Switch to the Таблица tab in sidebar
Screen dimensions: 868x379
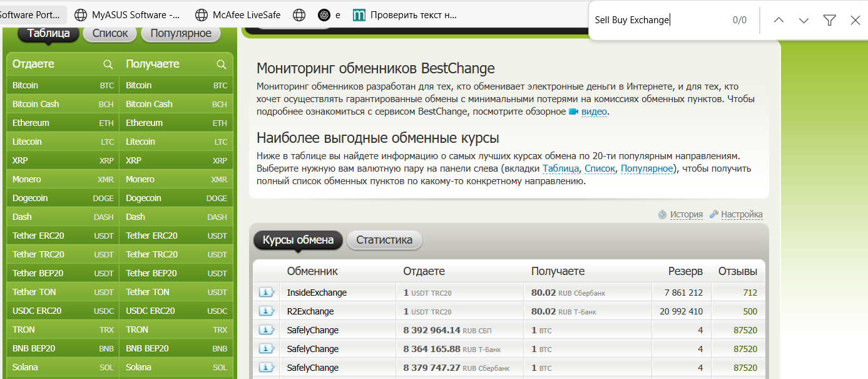(48, 33)
